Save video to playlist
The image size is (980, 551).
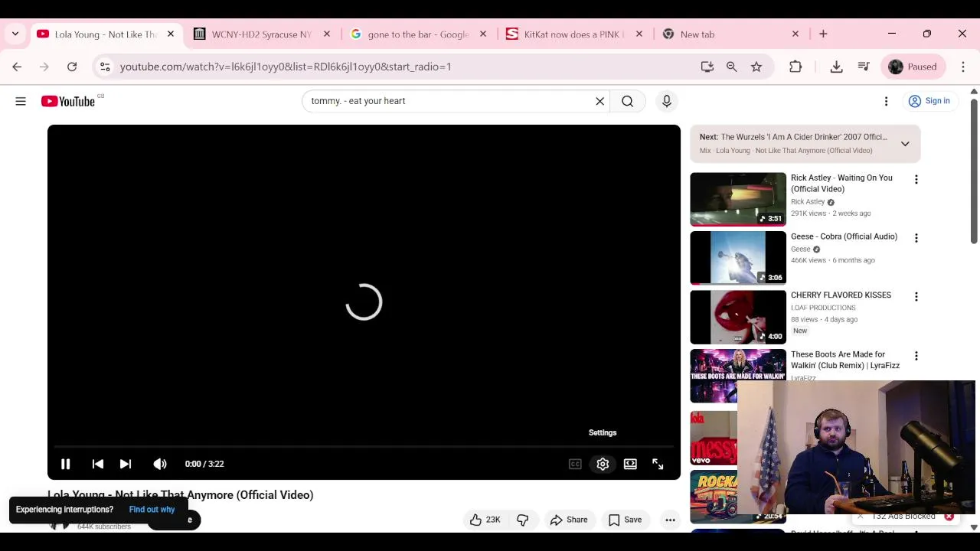tap(626, 520)
